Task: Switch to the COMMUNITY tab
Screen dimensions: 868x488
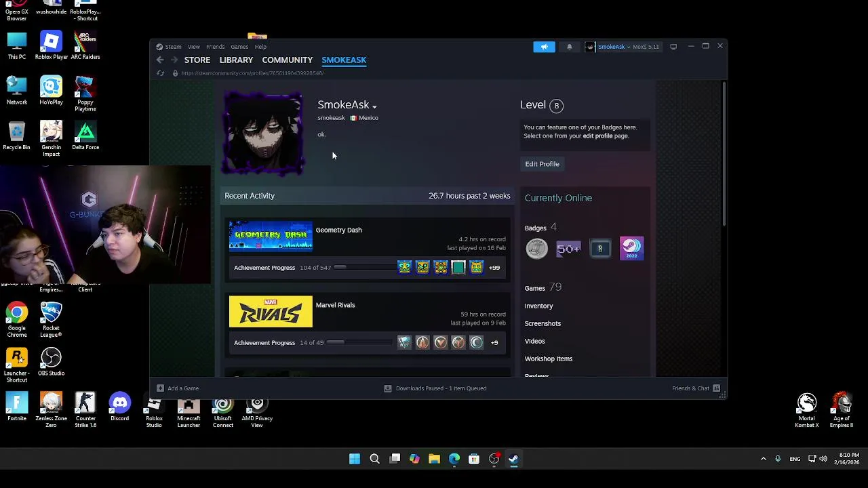Action: [288, 60]
